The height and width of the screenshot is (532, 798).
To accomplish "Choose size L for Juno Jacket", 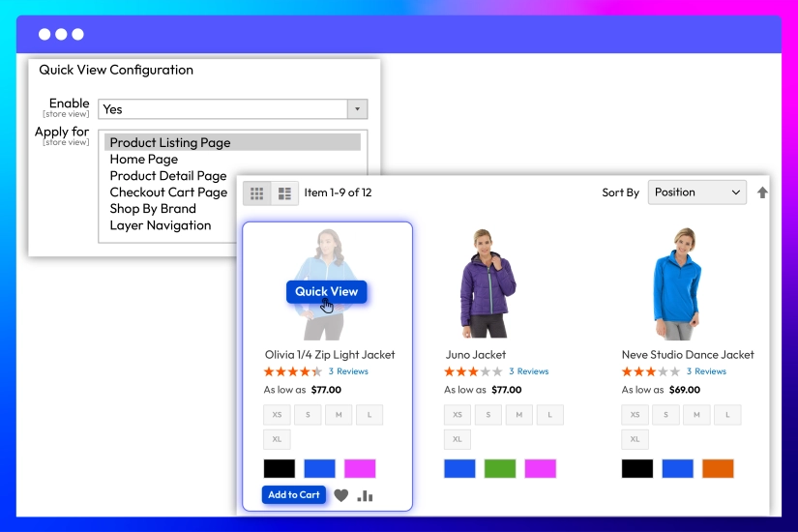I will pyautogui.click(x=549, y=415).
